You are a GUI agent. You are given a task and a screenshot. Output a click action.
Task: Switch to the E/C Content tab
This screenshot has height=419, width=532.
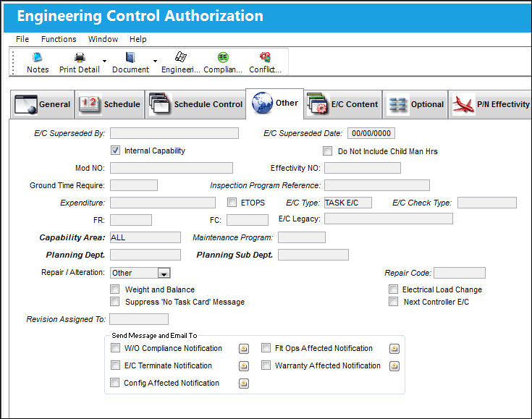[343, 104]
